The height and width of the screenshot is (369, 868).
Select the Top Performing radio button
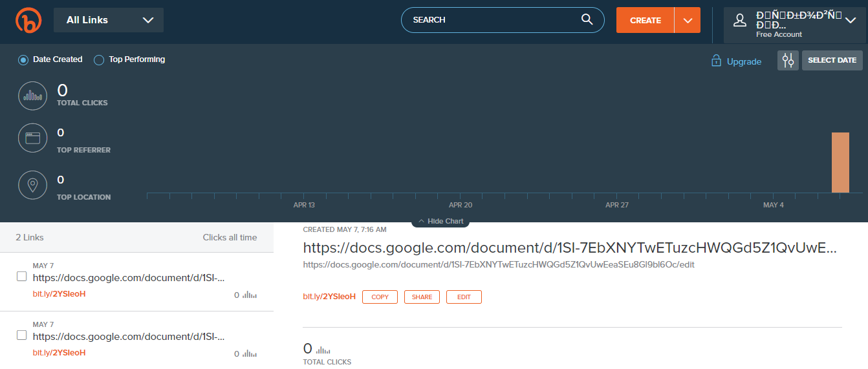[x=99, y=60]
